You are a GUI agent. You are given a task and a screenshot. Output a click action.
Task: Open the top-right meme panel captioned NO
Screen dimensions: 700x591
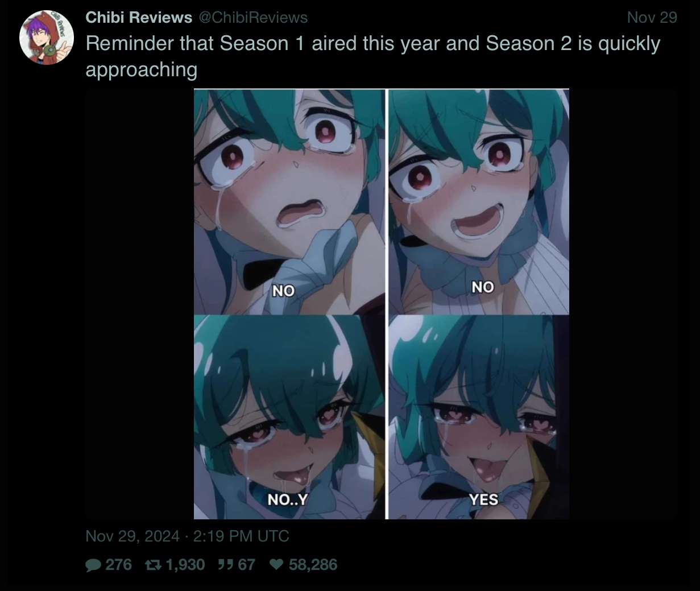point(479,201)
